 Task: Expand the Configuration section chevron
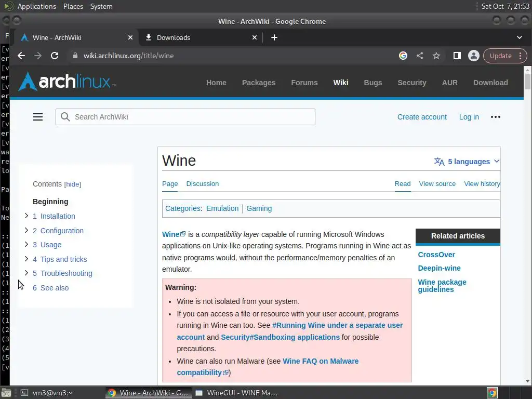click(x=26, y=230)
